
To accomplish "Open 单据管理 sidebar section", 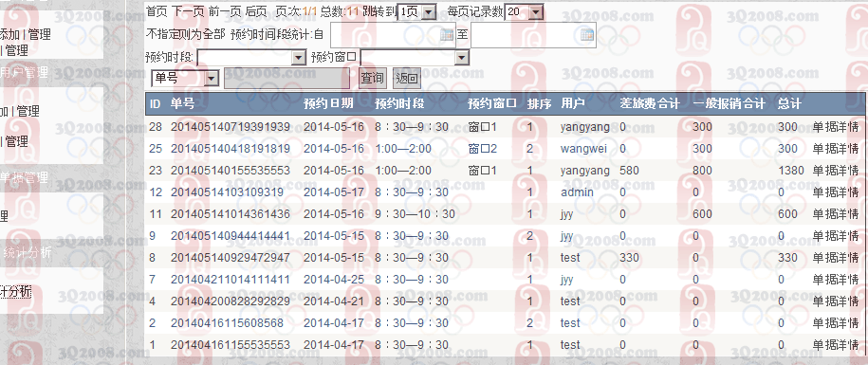I will point(24,177).
